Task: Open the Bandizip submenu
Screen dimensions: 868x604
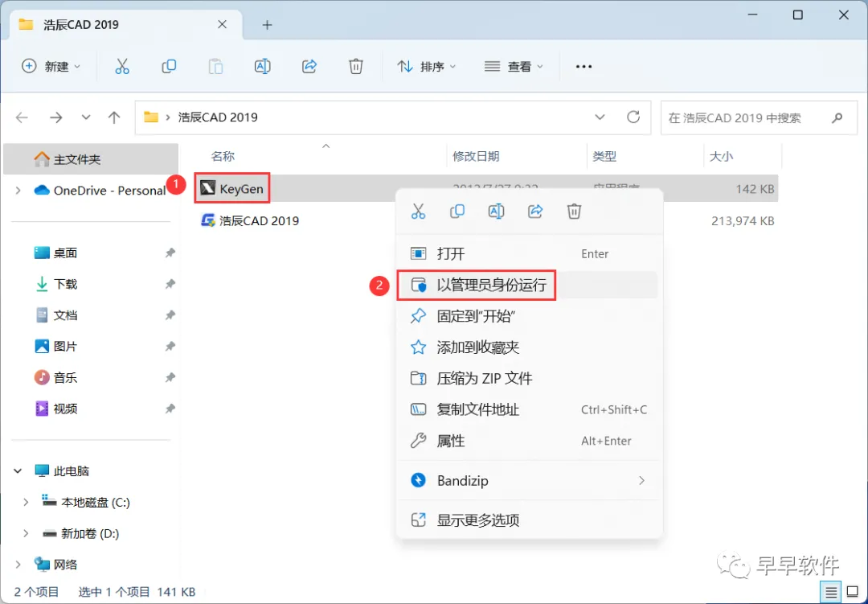Action: click(x=529, y=480)
